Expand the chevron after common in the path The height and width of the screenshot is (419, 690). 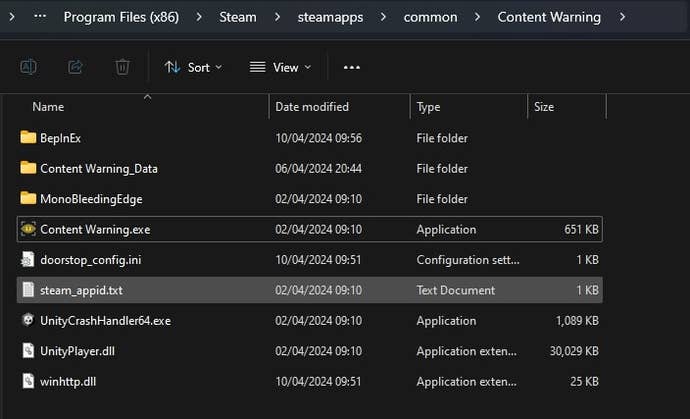pos(477,17)
